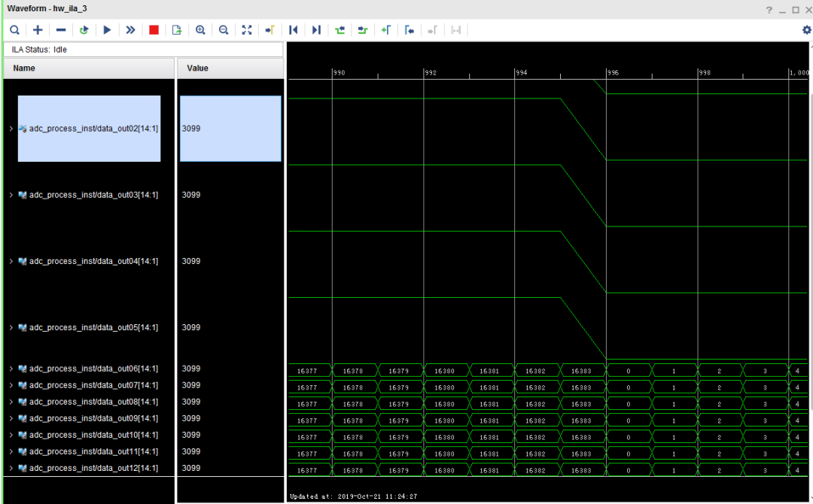Click the plus icon to add probes
Image resolution: width=813 pixels, height=504 pixels.
pos(38,30)
